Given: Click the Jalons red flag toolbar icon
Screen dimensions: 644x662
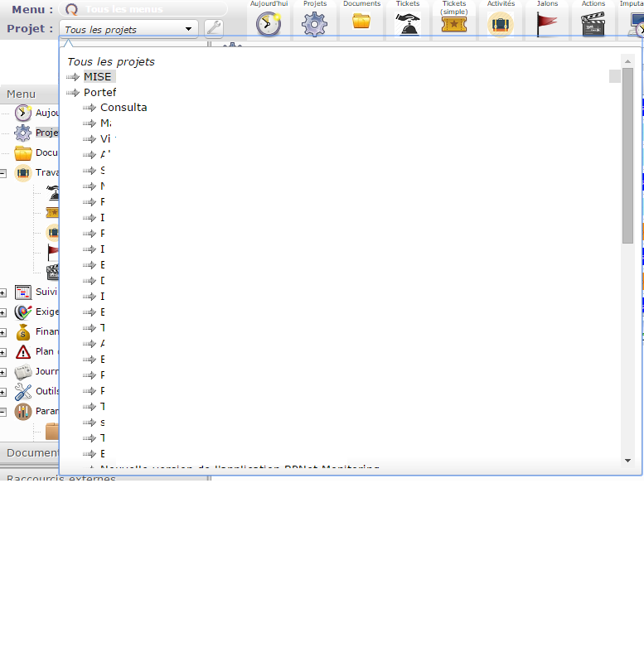Looking at the screenshot, I should point(547,24).
